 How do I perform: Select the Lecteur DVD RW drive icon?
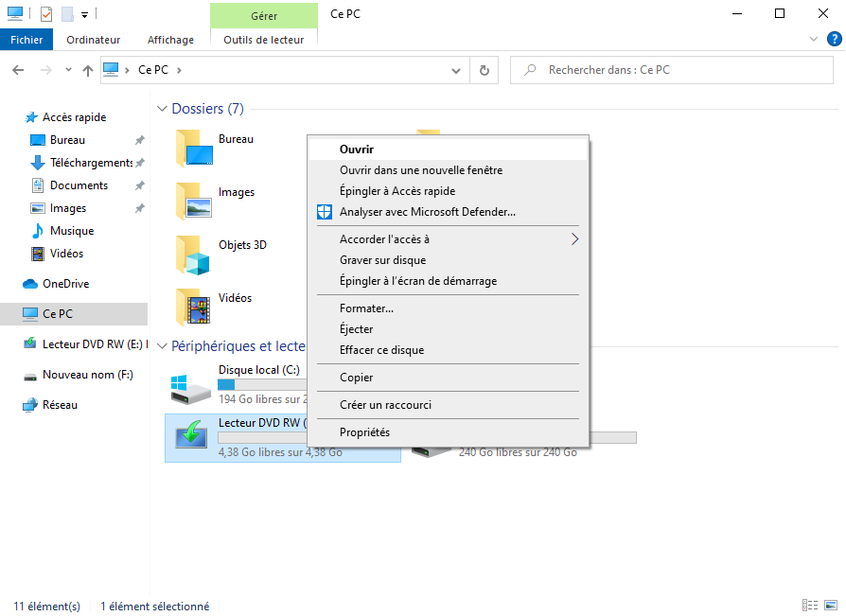click(x=191, y=434)
